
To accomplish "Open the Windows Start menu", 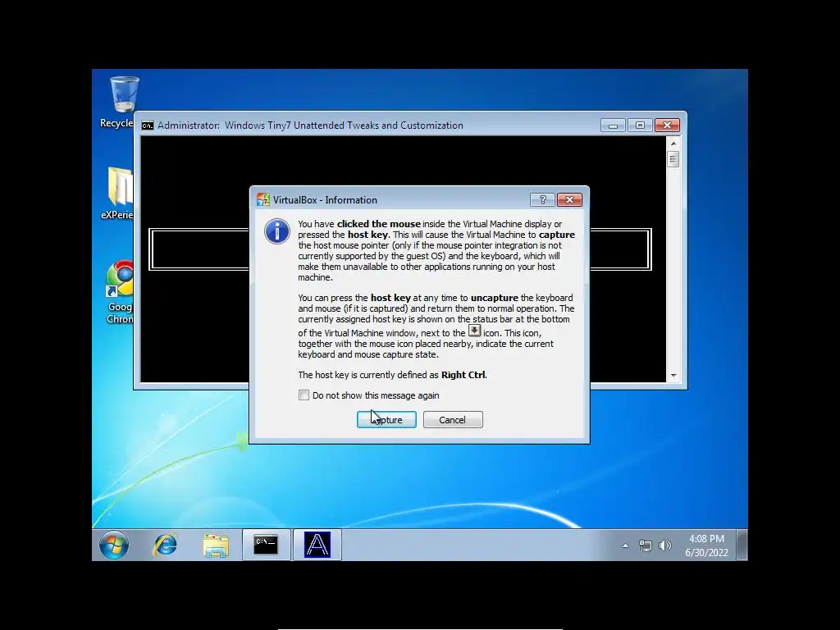I will pyautogui.click(x=113, y=546).
